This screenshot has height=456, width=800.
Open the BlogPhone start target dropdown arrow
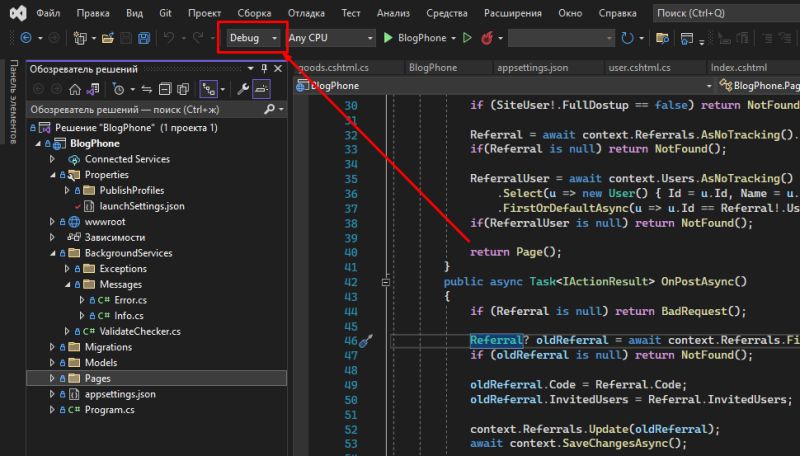(x=453, y=38)
